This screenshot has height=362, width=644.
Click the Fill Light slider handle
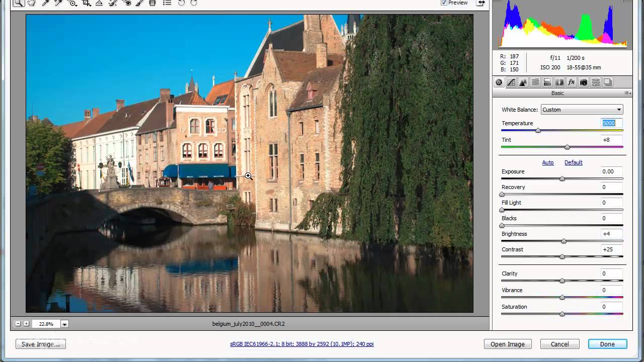pyautogui.click(x=502, y=210)
